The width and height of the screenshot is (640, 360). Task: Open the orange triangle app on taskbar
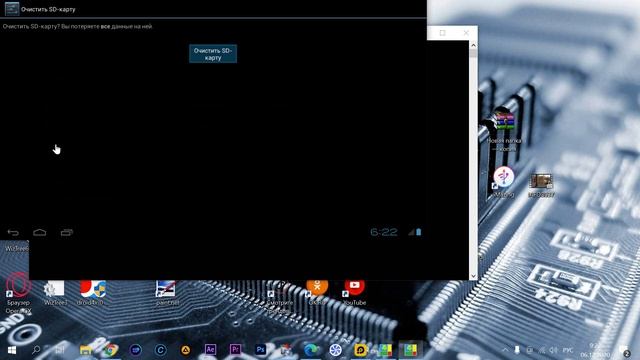coord(185,350)
